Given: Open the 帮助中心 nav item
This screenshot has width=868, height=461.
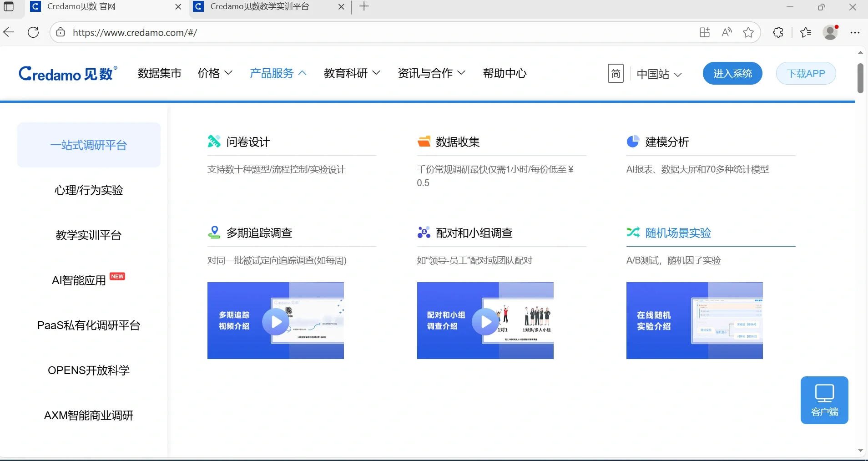Looking at the screenshot, I should click(505, 73).
